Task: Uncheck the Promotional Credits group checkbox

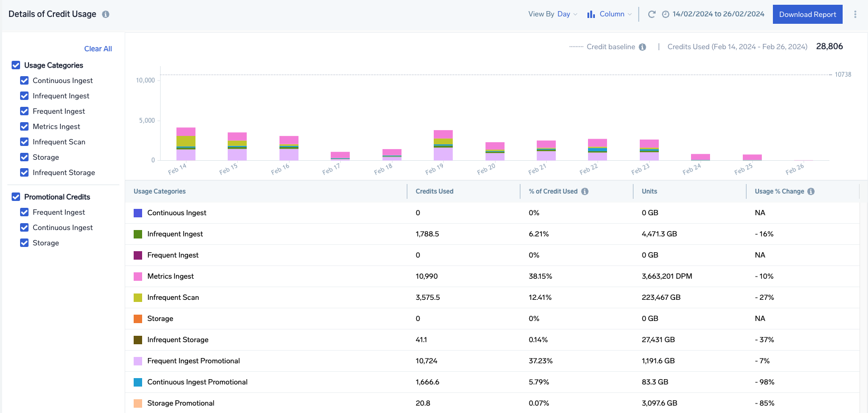Action: (16, 197)
